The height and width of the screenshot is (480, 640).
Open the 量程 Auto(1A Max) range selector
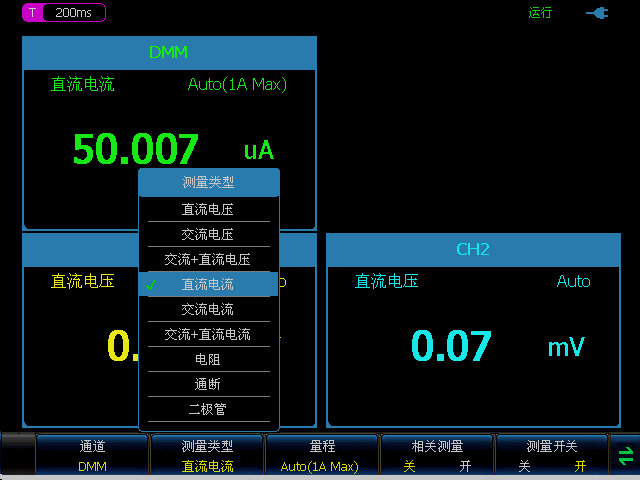[x=322, y=456]
